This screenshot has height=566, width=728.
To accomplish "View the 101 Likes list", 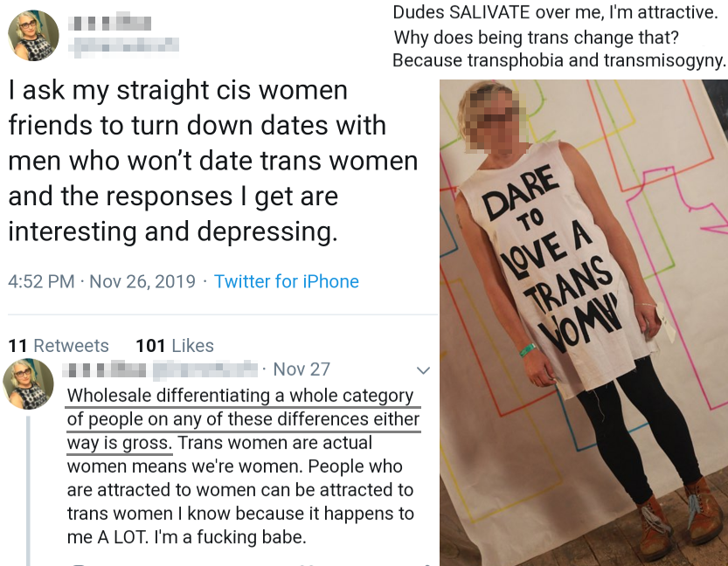I will tap(175, 346).
